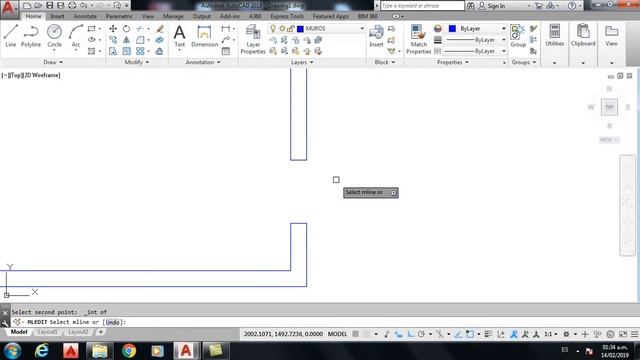Open annotation scale 1:1 dropdown
Screen dimensions: 640x360
(x=551, y=334)
